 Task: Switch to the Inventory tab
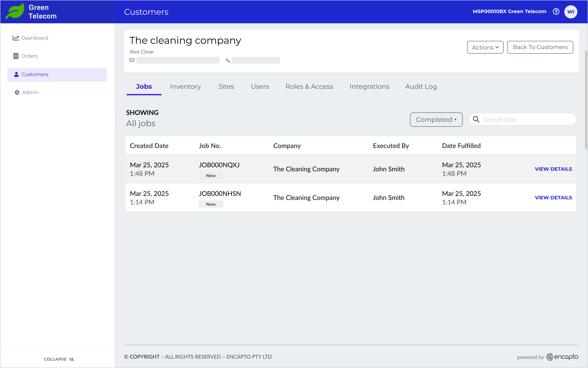pyautogui.click(x=185, y=87)
